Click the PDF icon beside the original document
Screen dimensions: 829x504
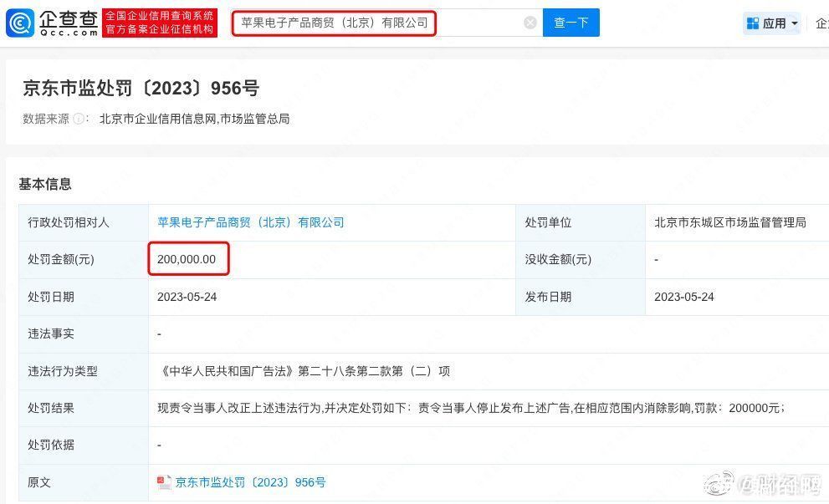164,482
